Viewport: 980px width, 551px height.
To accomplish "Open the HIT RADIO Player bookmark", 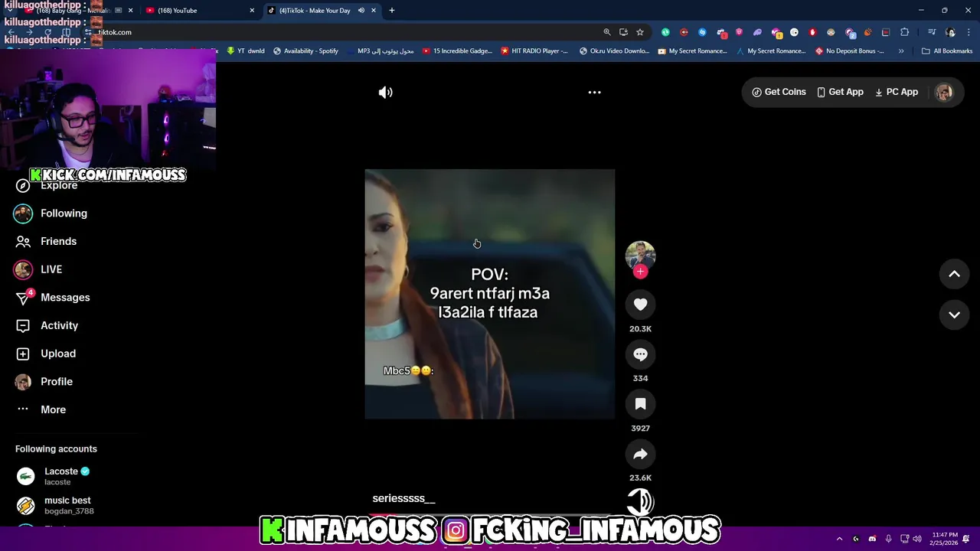I will [534, 51].
